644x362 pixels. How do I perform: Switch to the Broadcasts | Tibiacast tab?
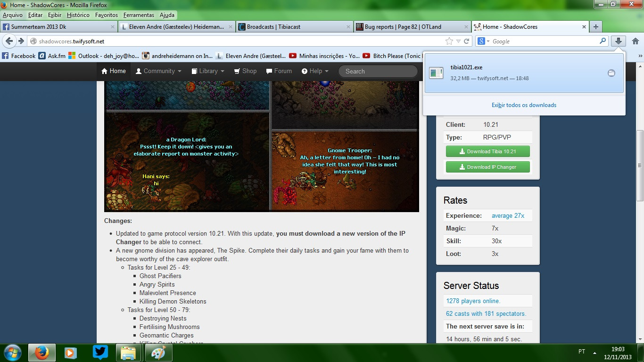click(294, 27)
